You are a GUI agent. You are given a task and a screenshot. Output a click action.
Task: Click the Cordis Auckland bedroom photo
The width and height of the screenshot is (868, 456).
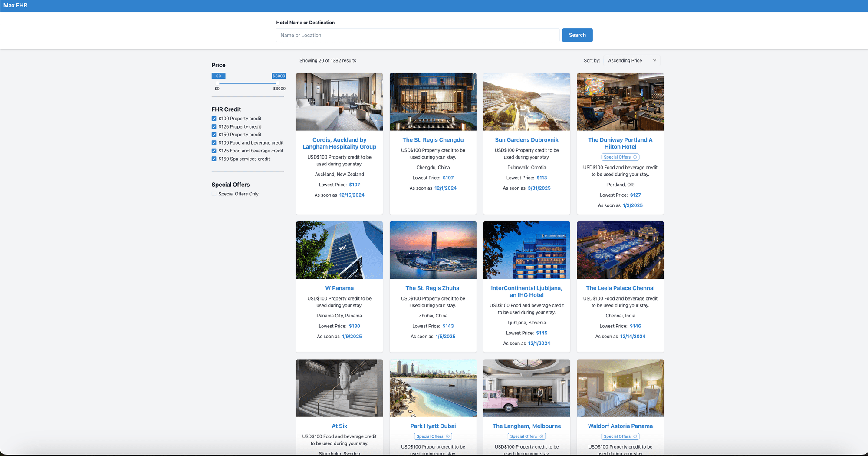(339, 102)
